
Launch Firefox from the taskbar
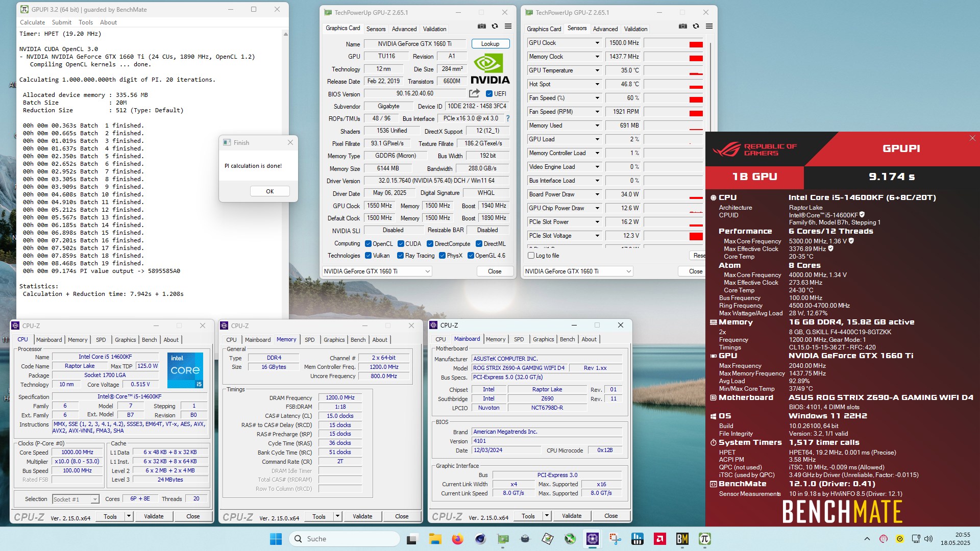click(457, 539)
